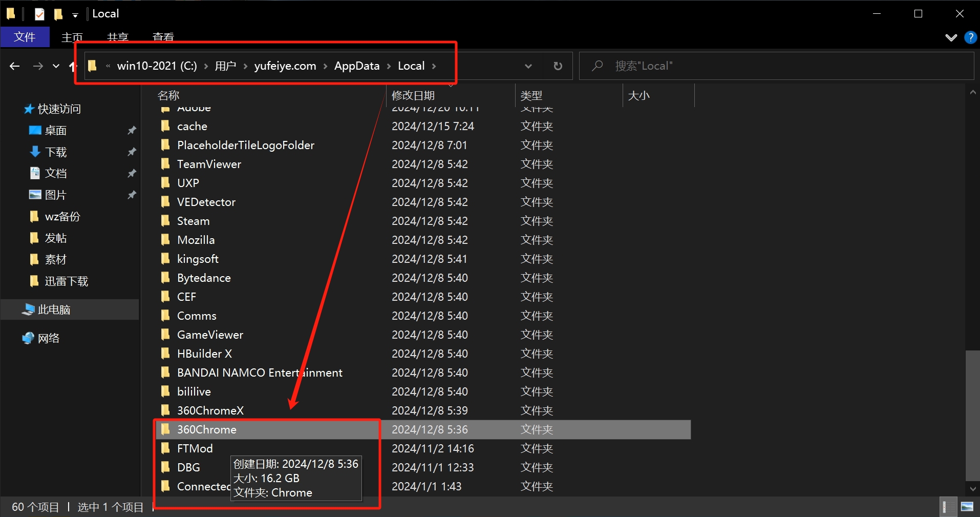Open 迅雷下载 folder in navigation pane

pos(66,281)
